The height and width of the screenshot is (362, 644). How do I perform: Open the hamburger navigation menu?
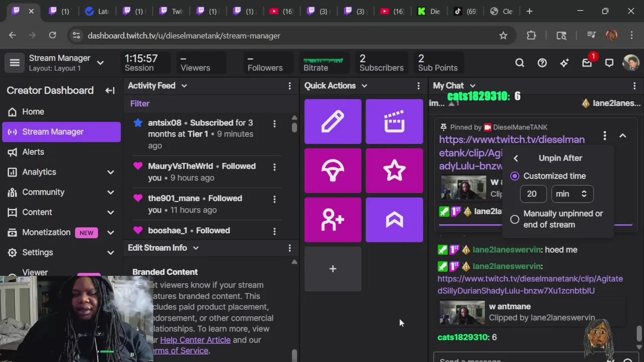pos(15,63)
